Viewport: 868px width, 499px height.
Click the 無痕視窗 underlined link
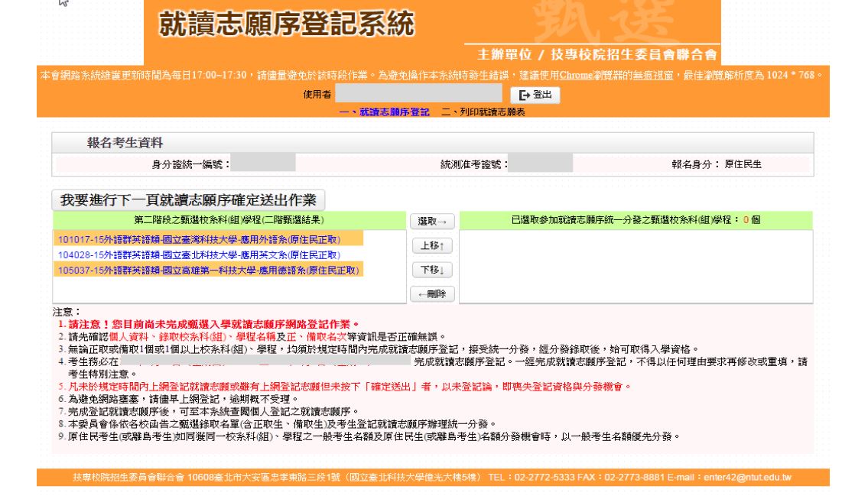tap(653, 75)
